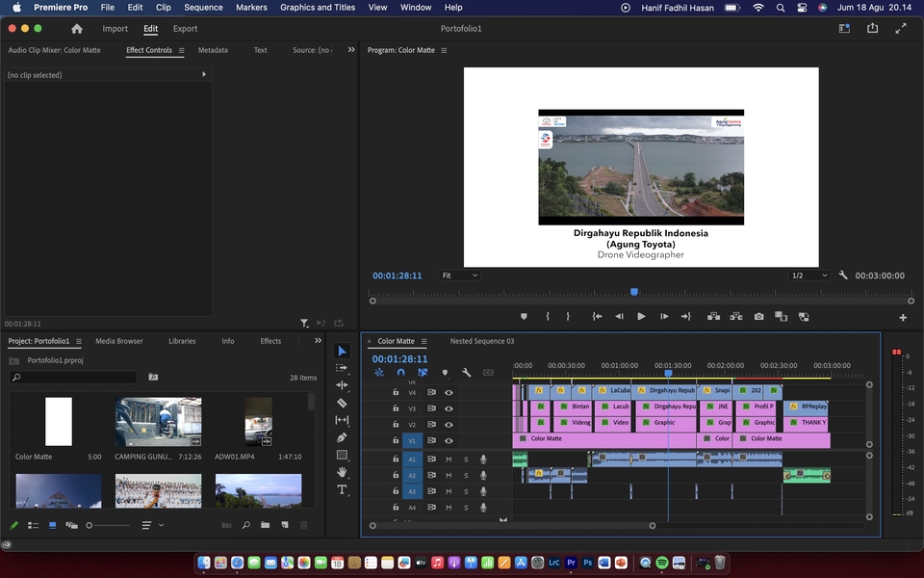The height and width of the screenshot is (578, 924).
Task: Toggle V1 track output eye
Action: (449, 440)
